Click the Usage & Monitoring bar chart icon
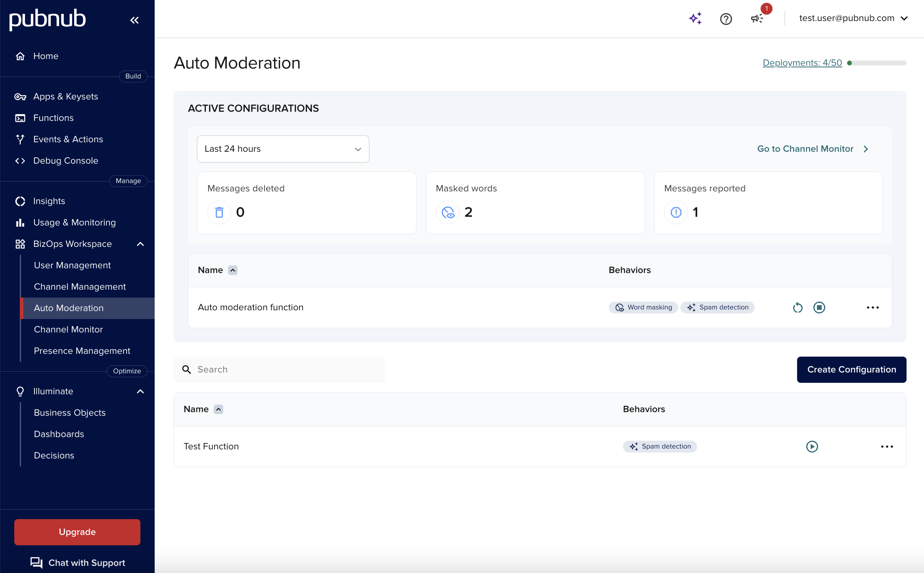 click(x=20, y=223)
